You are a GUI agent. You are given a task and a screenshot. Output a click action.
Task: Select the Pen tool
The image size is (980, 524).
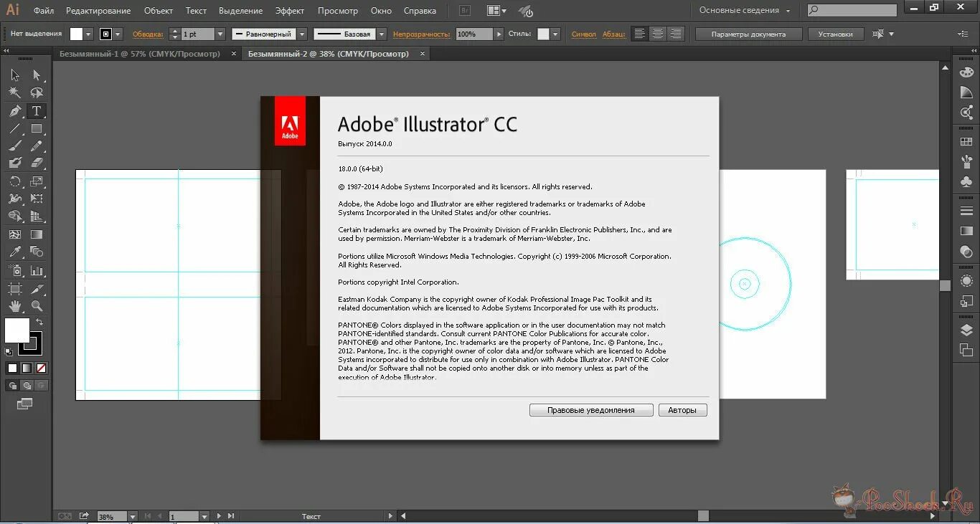(15, 111)
